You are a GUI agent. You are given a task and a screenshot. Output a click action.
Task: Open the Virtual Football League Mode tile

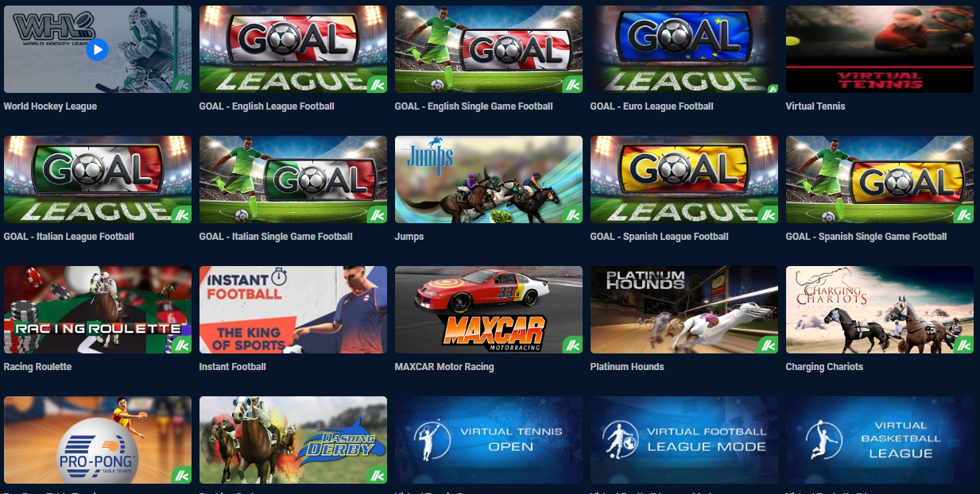tap(684, 440)
